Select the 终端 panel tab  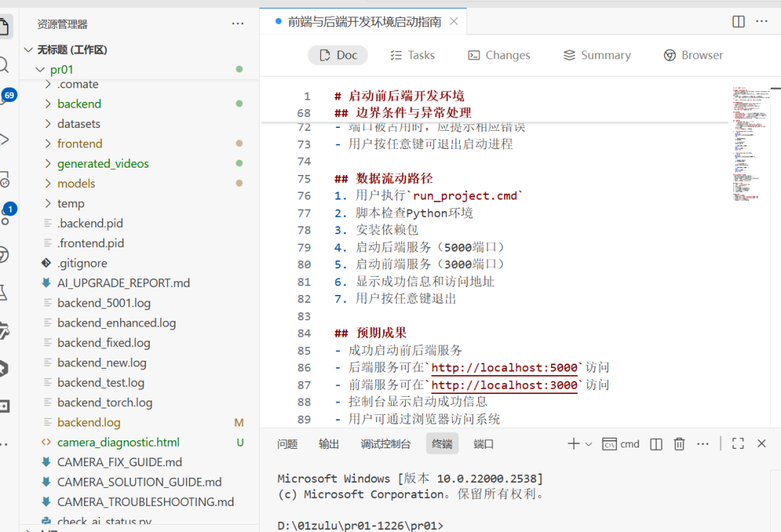[442, 444]
